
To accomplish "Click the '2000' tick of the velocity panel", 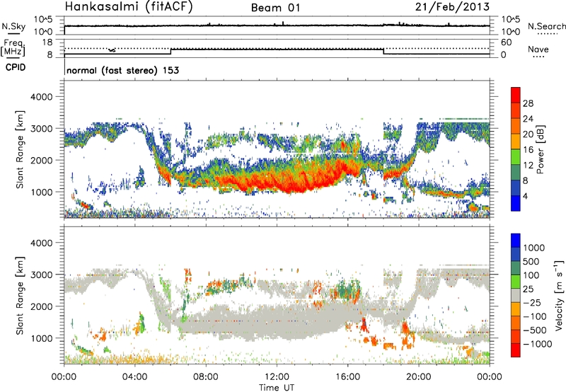I will [42, 306].
